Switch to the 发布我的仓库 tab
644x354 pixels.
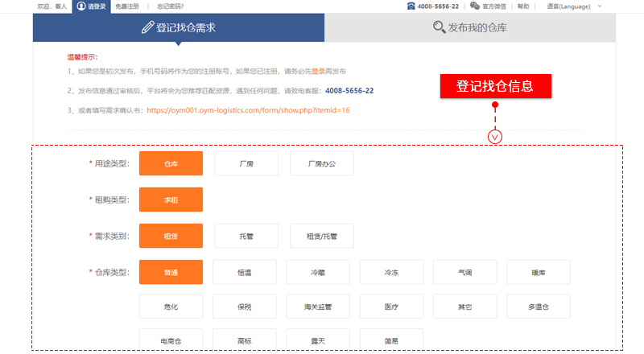tap(470, 27)
